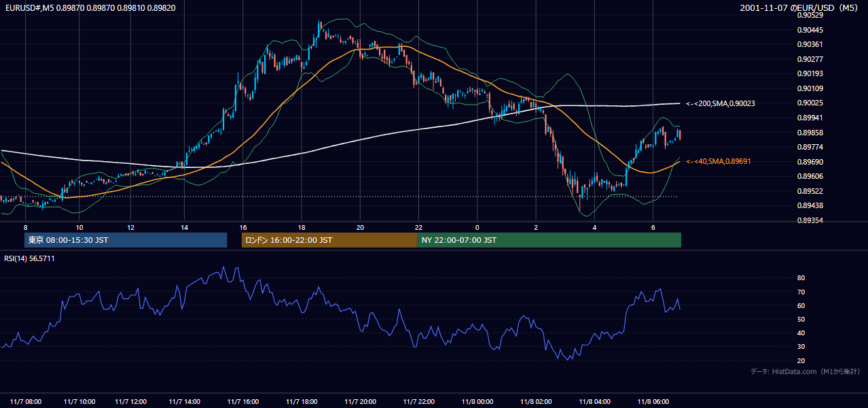
Task: Select the 2001-11-07 EUR/USD (M5) chart heading
Action: pos(800,7)
